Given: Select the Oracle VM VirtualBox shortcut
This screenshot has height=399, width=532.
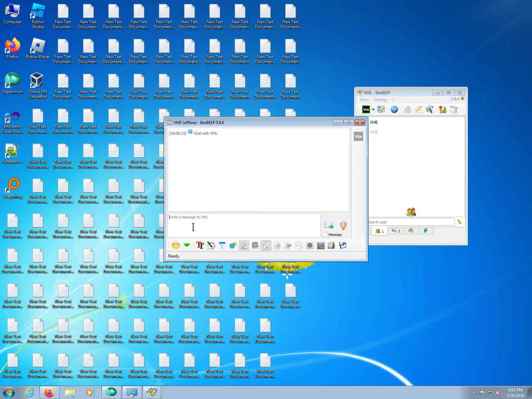Looking at the screenshot, I should click(38, 86).
